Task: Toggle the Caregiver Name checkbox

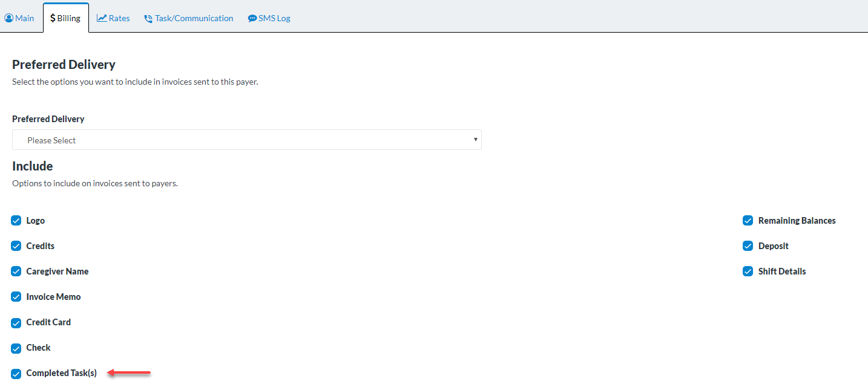Action: pyautogui.click(x=16, y=271)
